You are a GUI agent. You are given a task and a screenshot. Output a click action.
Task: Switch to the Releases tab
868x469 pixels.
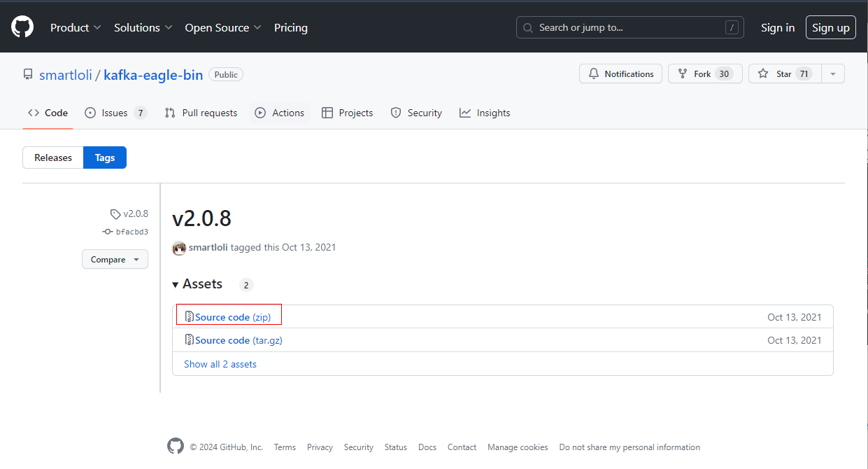53,157
